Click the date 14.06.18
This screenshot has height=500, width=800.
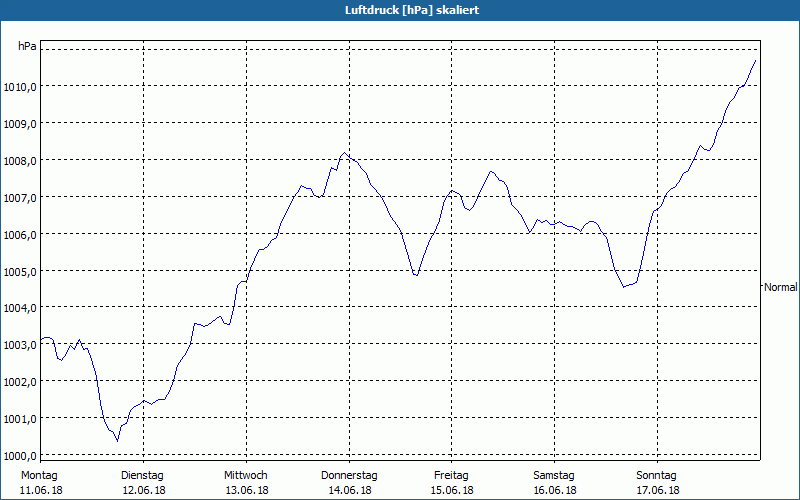(x=350, y=490)
